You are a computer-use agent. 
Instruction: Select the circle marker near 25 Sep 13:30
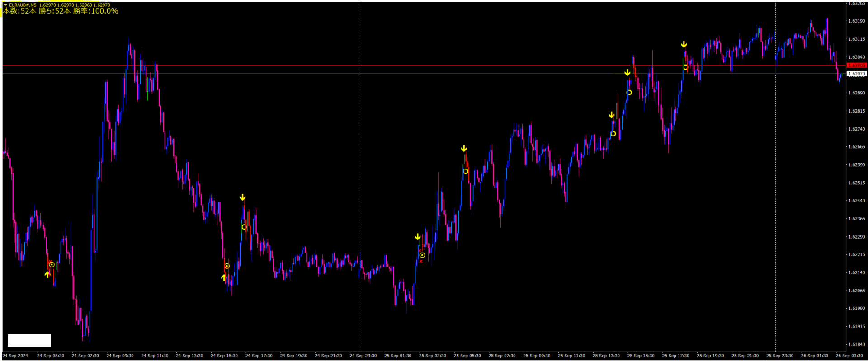613,134
